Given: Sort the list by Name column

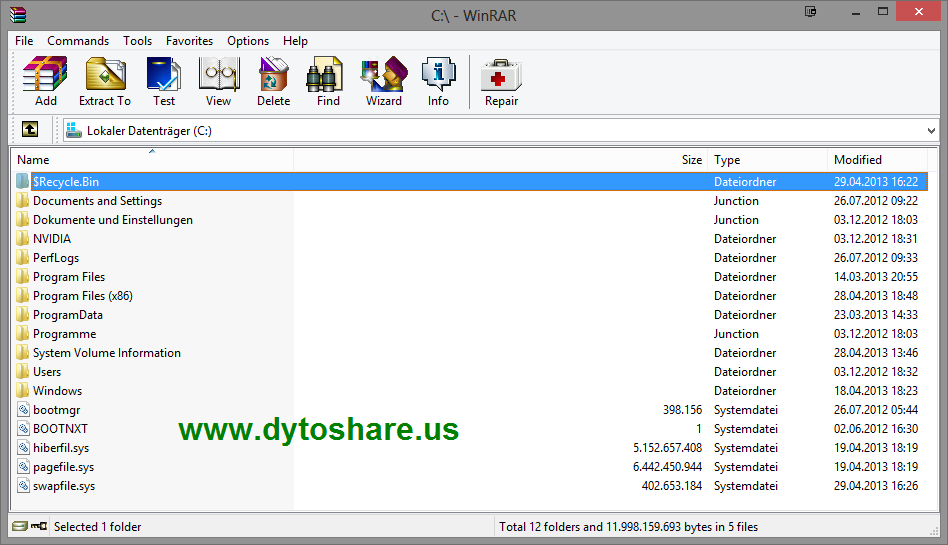Looking at the screenshot, I should tap(152, 160).
